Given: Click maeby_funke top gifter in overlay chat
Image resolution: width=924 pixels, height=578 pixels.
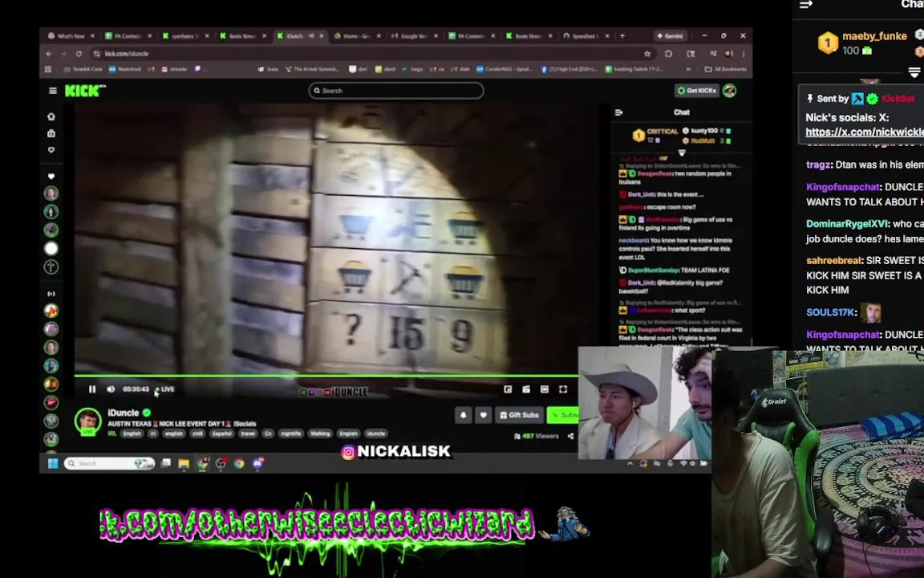Looking at the screenshot, I should (x=874, y=36).
